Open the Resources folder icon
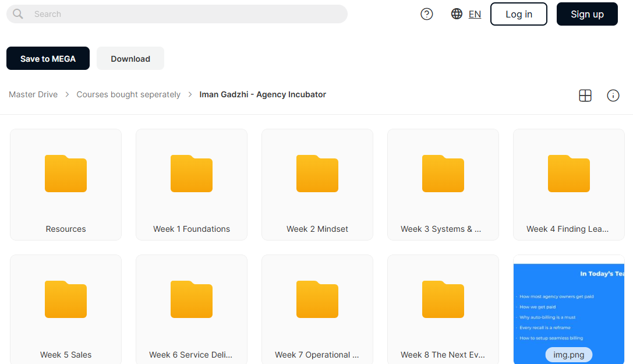 click(x=66, y=174)
